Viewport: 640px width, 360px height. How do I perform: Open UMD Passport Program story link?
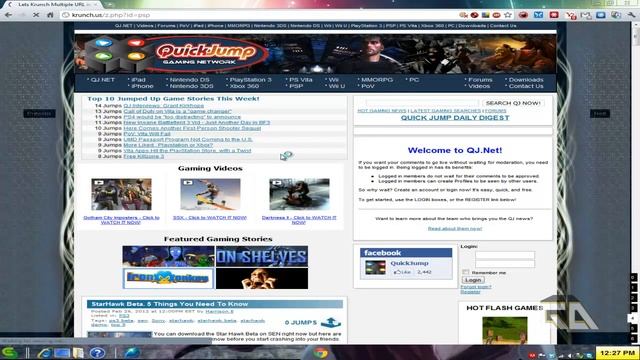click(188, 139)
